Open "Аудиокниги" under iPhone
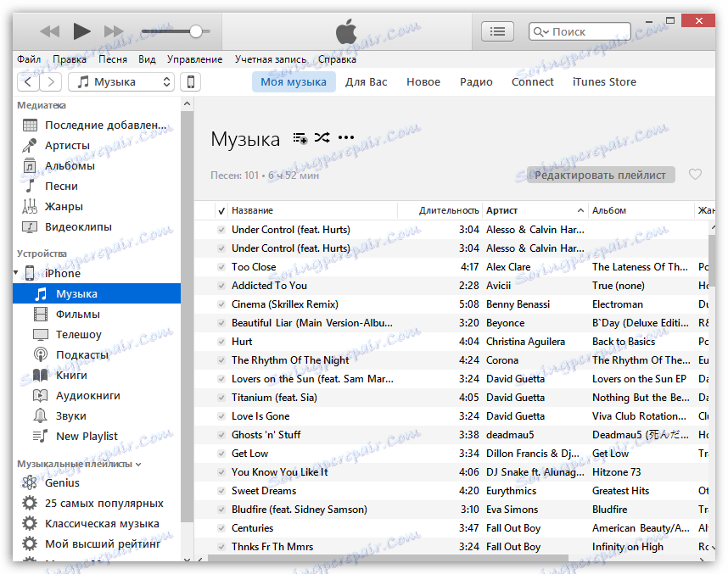The height and width of the screenshot is (574, 728). [x=97, y=396]
